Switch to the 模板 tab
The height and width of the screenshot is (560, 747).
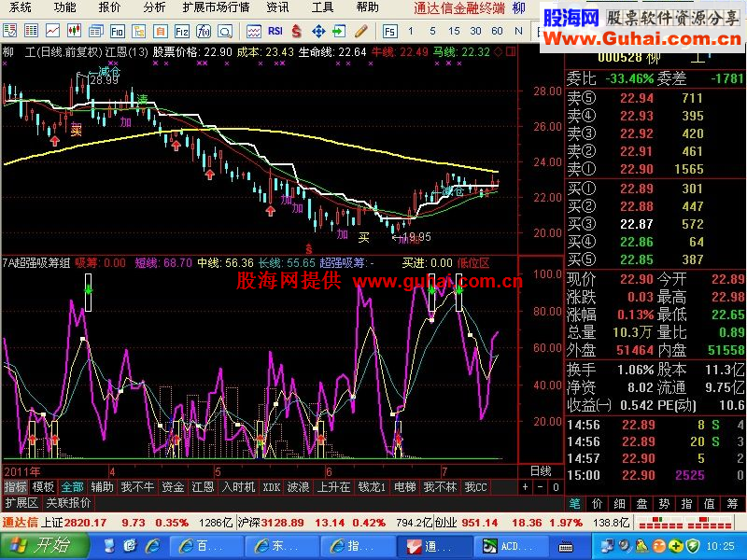coord(43,486)
